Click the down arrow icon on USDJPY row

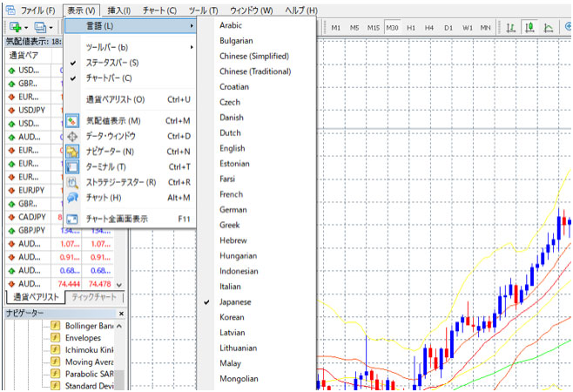coord(11,110)
